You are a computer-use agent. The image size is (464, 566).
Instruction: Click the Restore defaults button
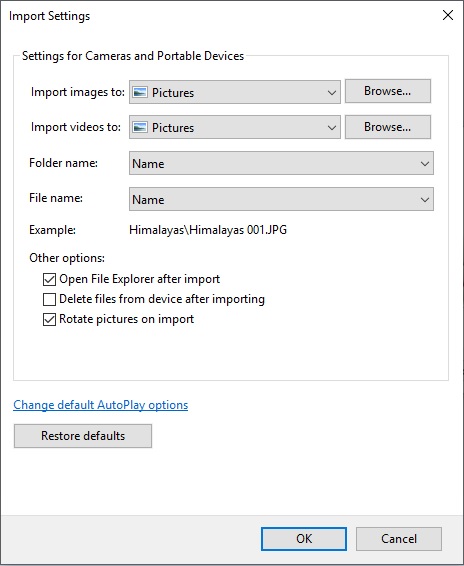point(83,436)
